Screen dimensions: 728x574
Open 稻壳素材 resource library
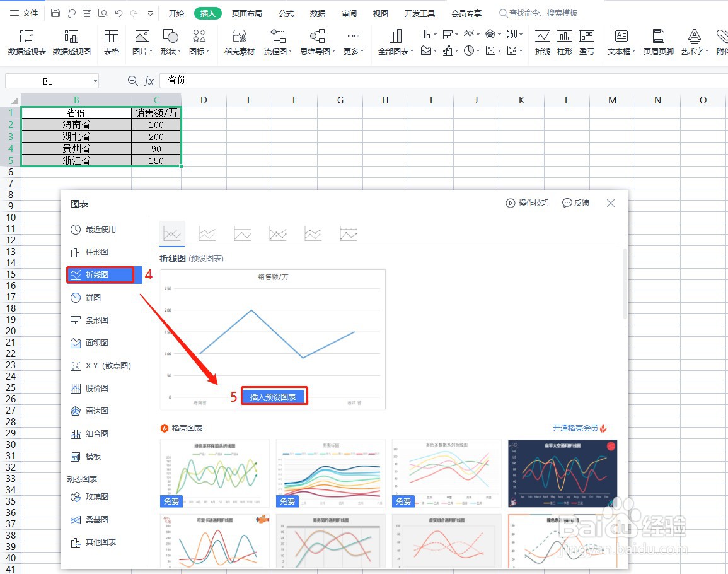point(239,42)
